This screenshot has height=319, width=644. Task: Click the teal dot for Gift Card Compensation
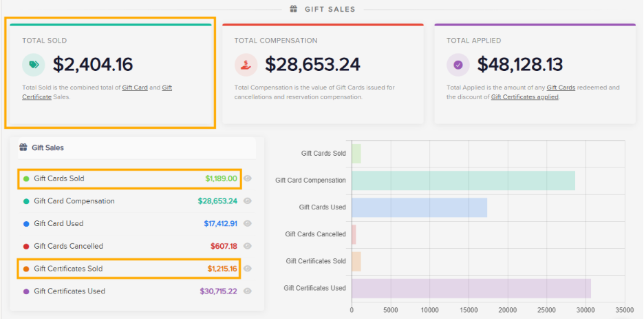[26, 201]
